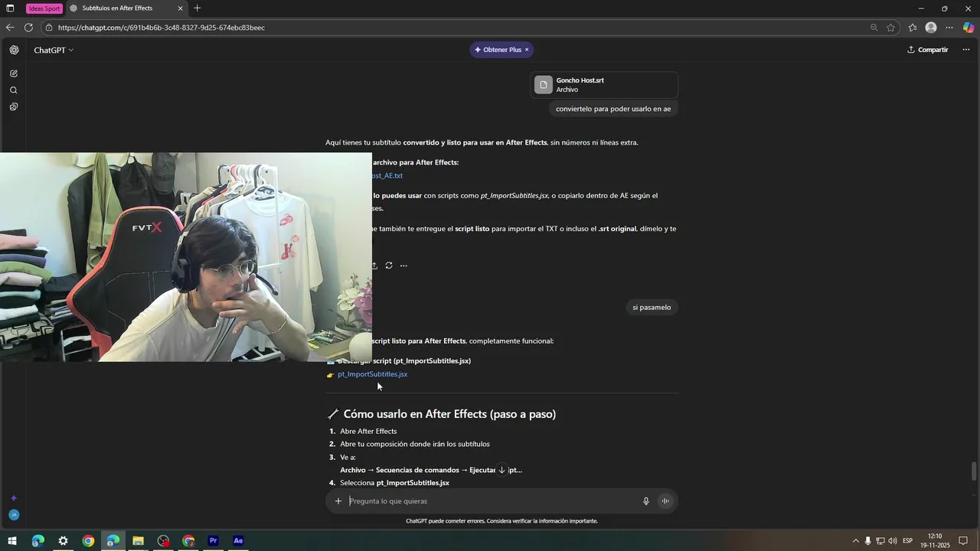
Task: Open the account avatar at sidebar bottom
Action: tap(14, 515)
